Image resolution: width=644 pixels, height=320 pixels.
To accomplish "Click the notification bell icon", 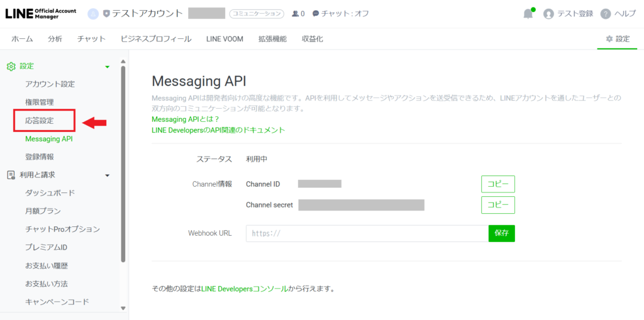I will pyautogui.click(x=528, y=14).
